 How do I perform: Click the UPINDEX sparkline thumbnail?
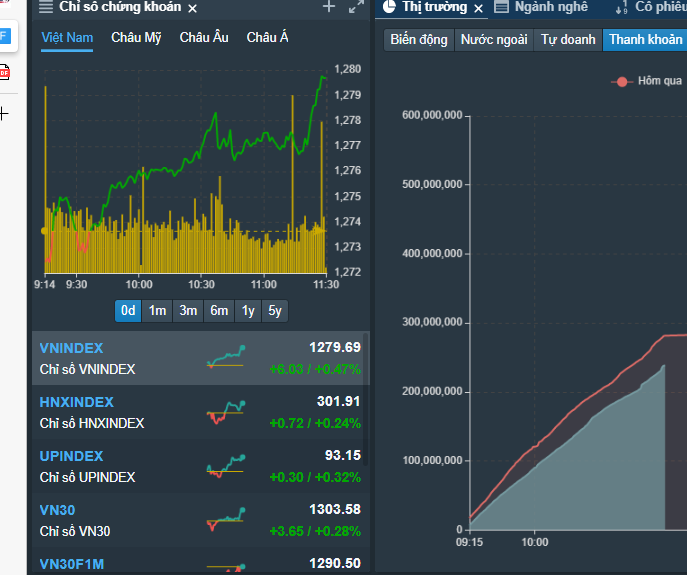[x=226, y=466]
